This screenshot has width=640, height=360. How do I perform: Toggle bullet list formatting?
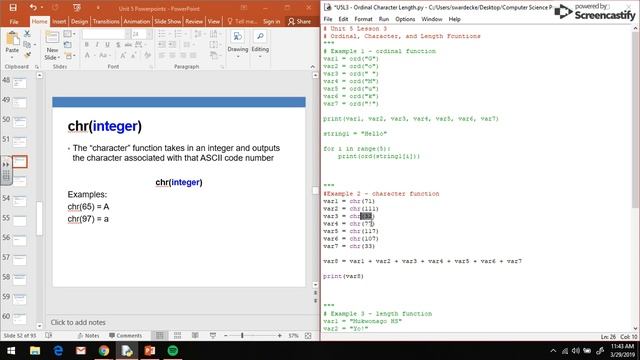point(162,34)
